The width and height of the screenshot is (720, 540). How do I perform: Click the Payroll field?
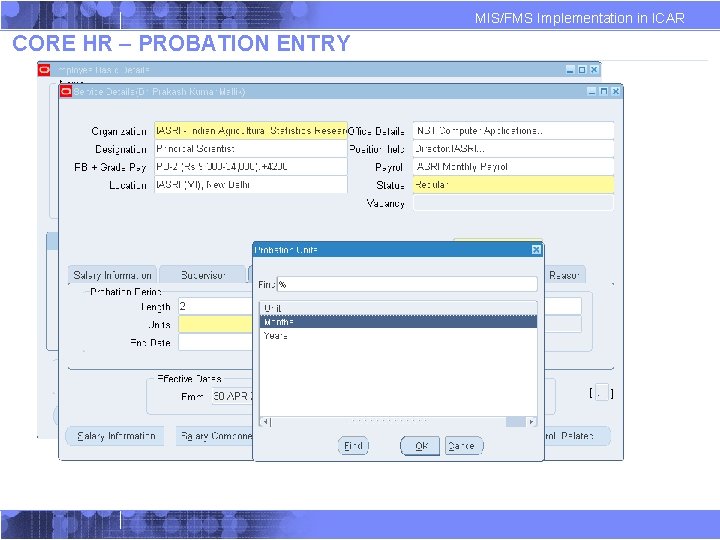tap(513, 167)
